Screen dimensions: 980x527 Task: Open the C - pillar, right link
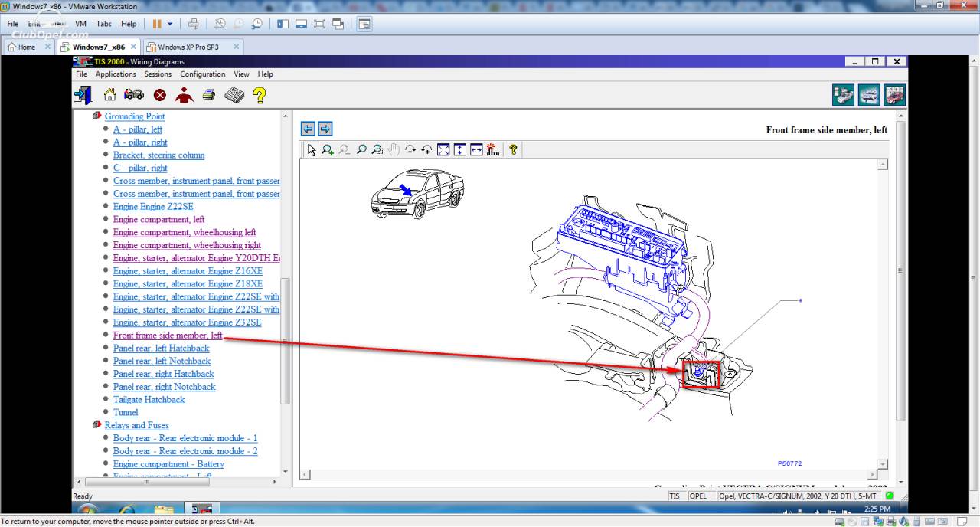140,169
